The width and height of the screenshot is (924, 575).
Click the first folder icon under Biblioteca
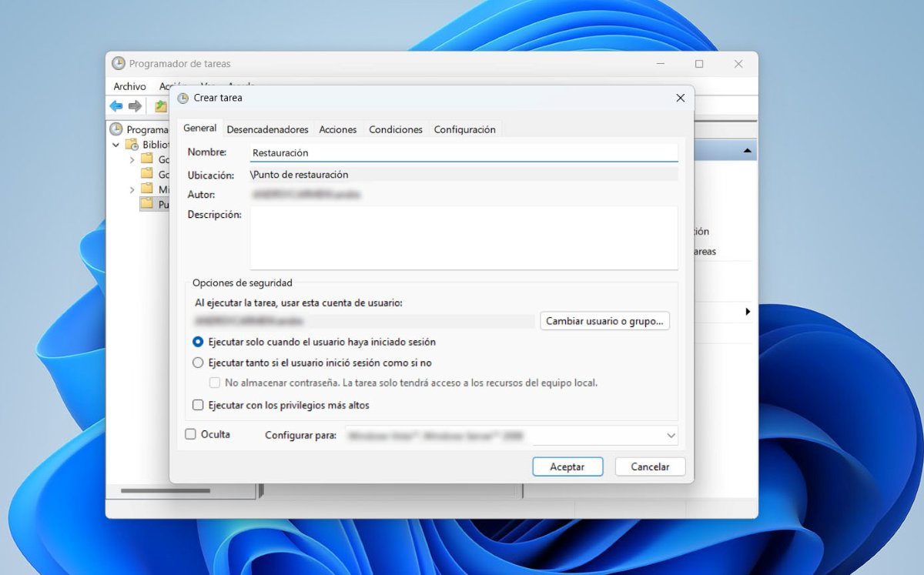(146, 159)
